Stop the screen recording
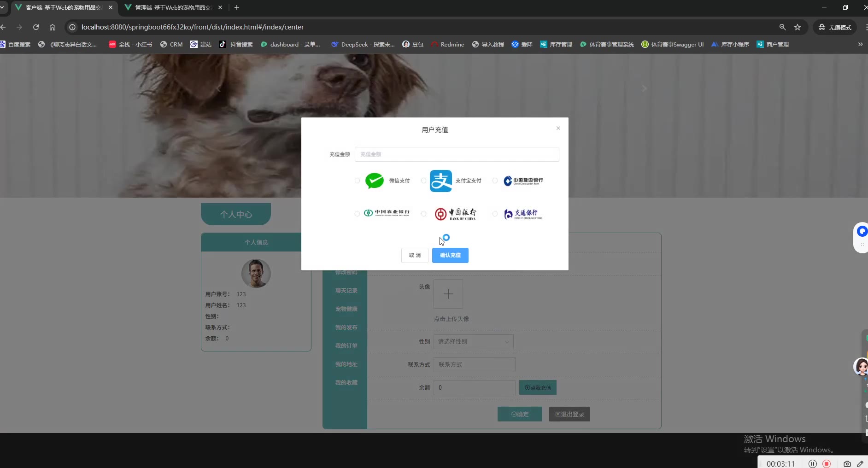Screen dimensions: 868x468 827,464
